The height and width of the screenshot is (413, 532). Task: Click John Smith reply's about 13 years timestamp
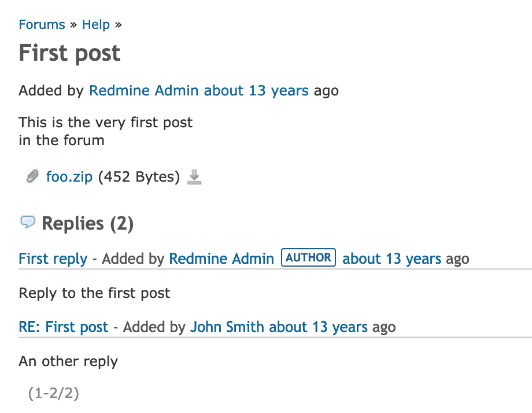click(x=318, y=327)
